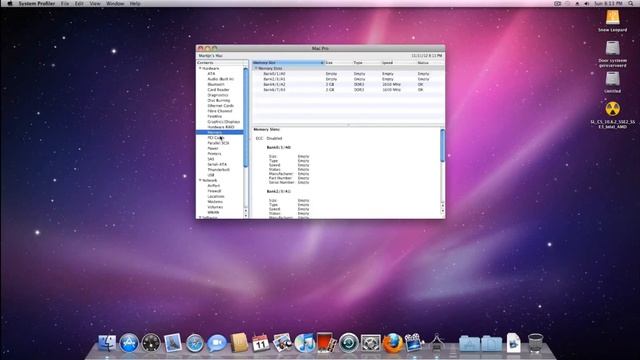Image resolution: width=640 pixels, height=360 pixels.
Task: Open System Preferences from the Dock
Action: click(371, 343)
